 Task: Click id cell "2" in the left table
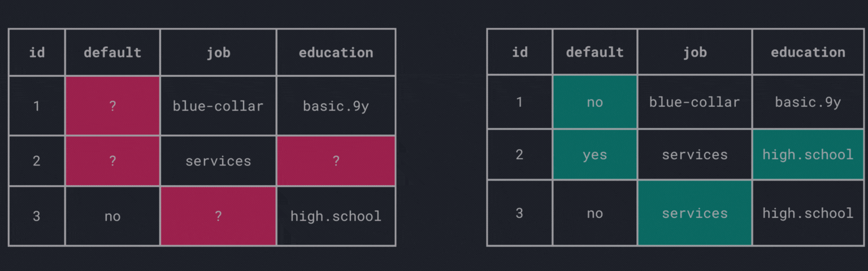coord(37,161)
